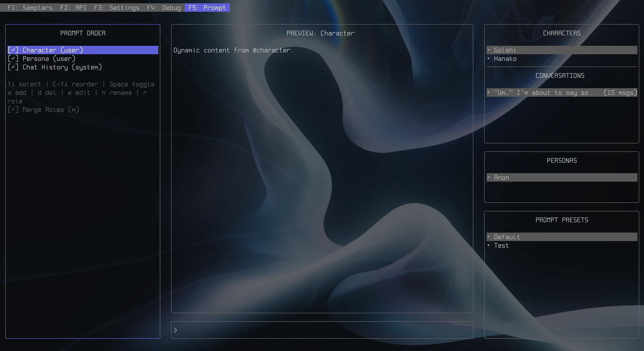Select the Anon persona

[x=562, y=177]
